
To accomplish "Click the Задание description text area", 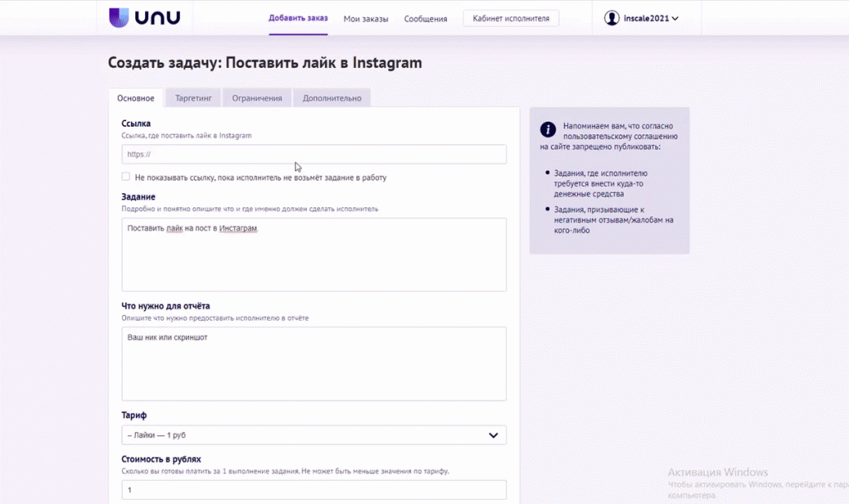I will click(313, 254).
